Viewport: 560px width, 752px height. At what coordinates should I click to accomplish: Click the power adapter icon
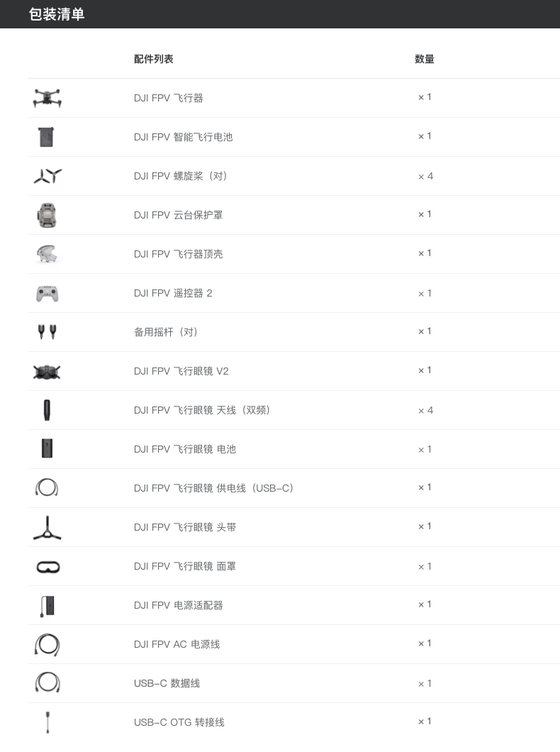click(47, 606)
